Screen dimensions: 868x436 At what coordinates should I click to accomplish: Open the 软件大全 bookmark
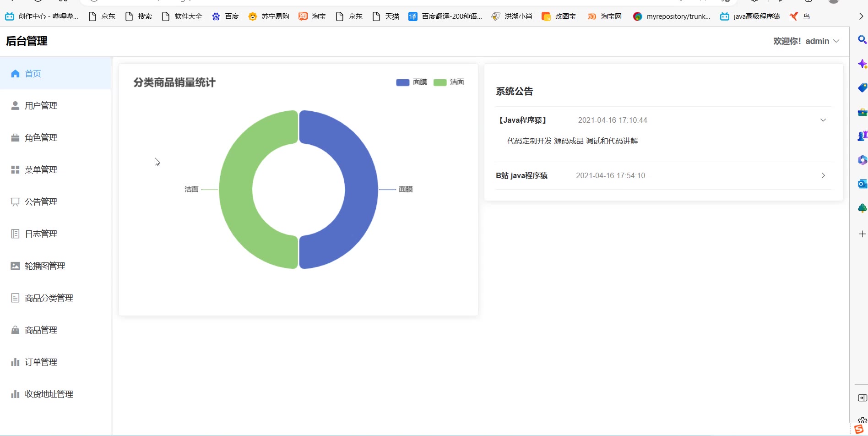182,16
